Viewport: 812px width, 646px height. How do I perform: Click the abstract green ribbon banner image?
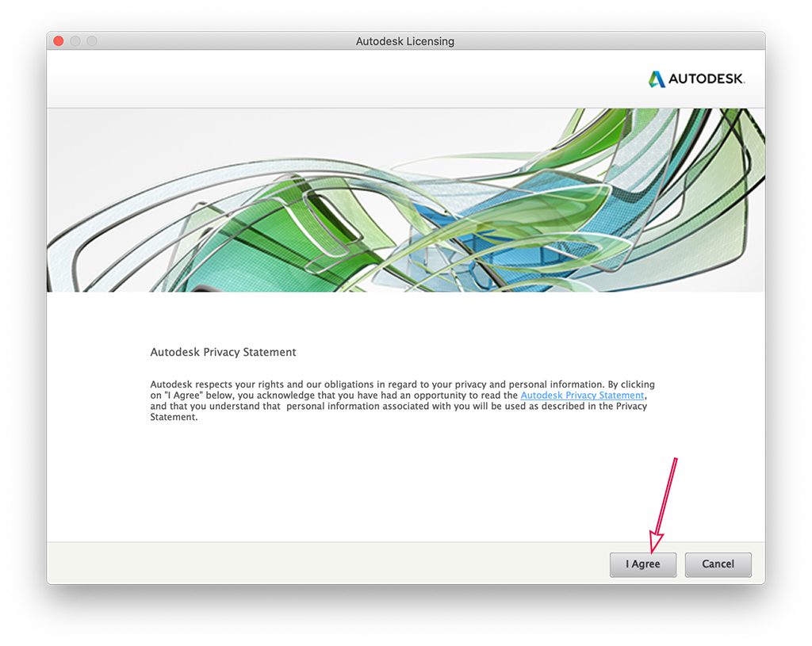[x=406, y=200]
